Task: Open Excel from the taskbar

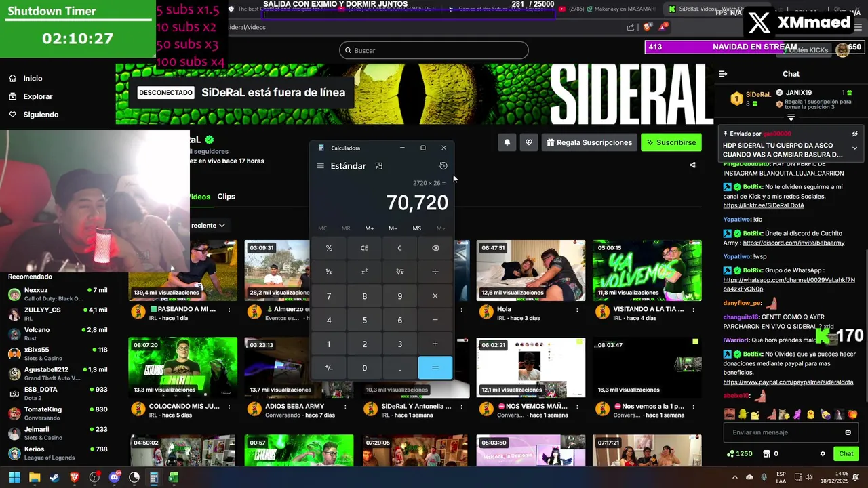Action: 174,477
